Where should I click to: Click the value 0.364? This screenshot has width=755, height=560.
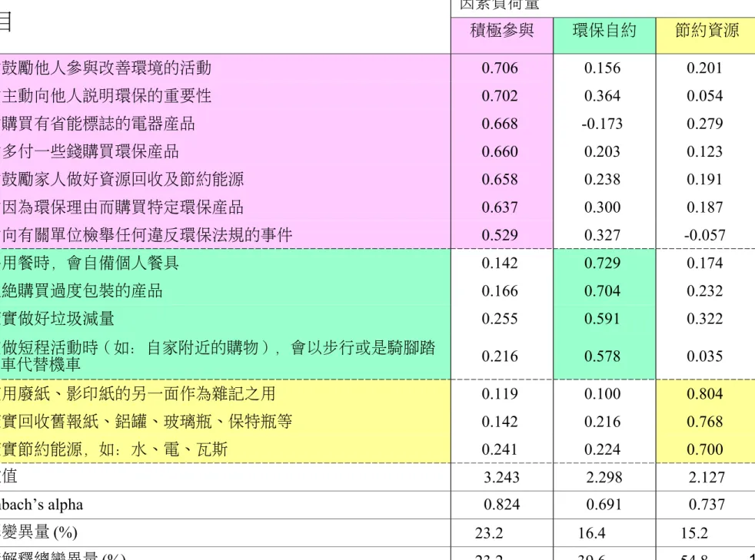click(602, 96)
